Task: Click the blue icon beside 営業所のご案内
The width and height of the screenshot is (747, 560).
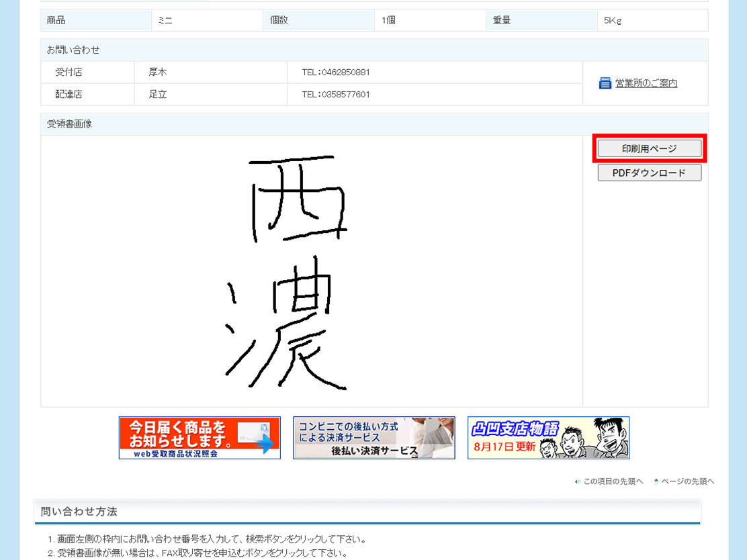Action: coord(605,83)
